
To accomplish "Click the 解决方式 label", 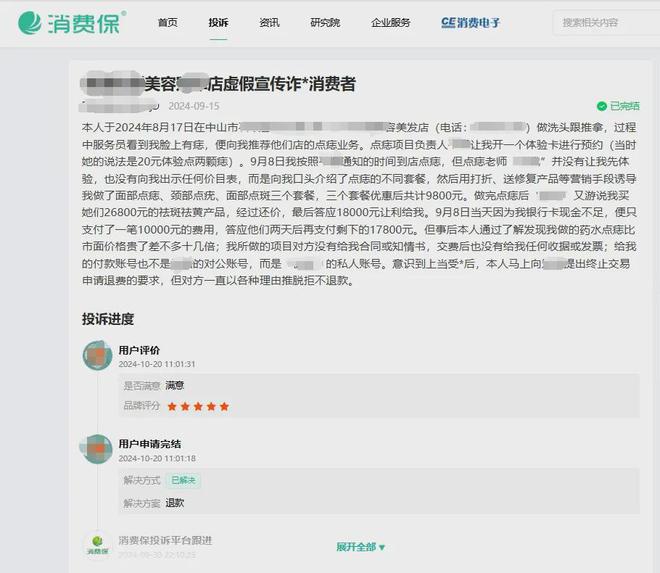I will click(142, 480).
